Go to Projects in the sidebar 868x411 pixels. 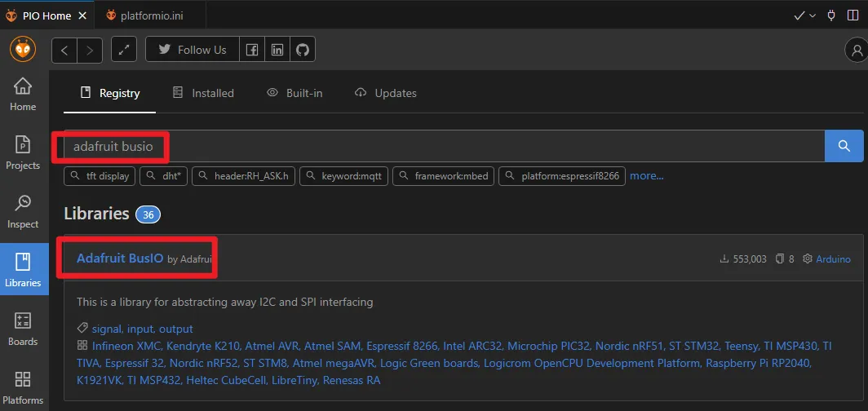[x=23, y=152]
